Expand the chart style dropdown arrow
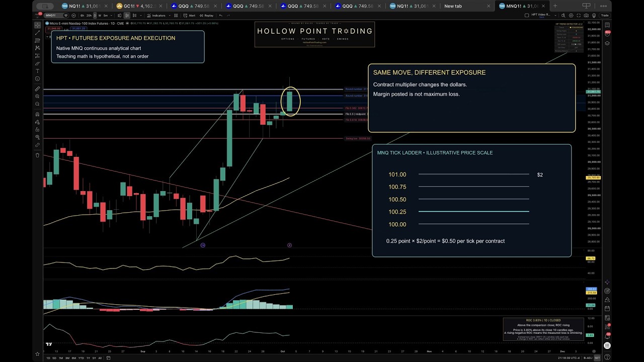Image resolution: width=644 pixels, height=362 pixels. pos(141,16)
